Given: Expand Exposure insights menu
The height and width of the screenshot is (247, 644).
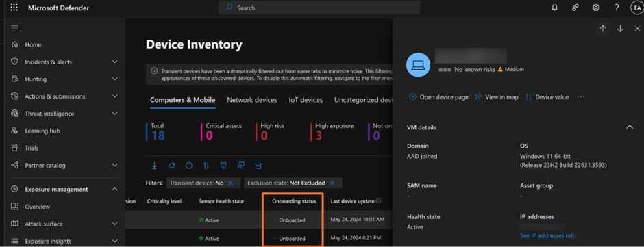Looking at the screenshot, I should 114,241.
